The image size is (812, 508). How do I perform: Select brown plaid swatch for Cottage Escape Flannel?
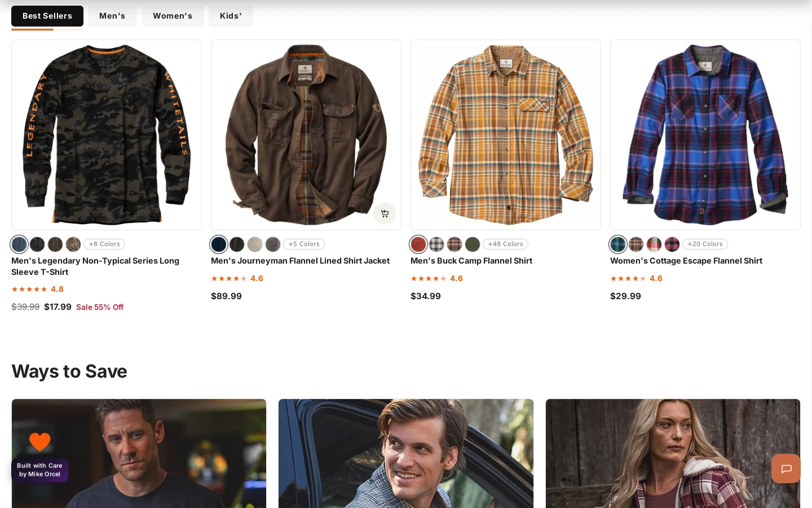636,244
